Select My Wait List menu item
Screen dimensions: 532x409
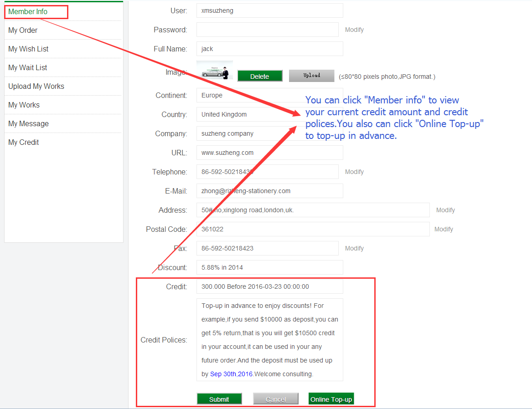[28, 68]
